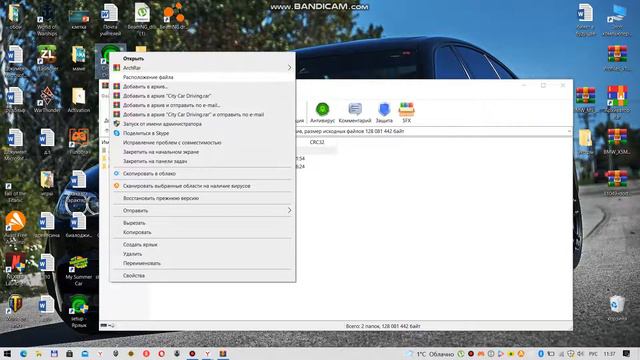This screenshot has width=640, height=360.
Task: Open the TLauncher desktop icon
Action: (x=47, y=58)
